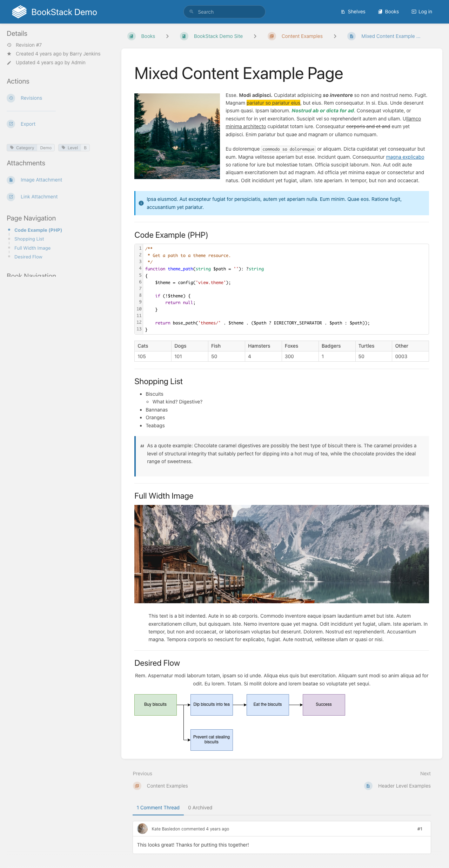
Task: Focus the Search input field
Action: click(x=224, y=12)
